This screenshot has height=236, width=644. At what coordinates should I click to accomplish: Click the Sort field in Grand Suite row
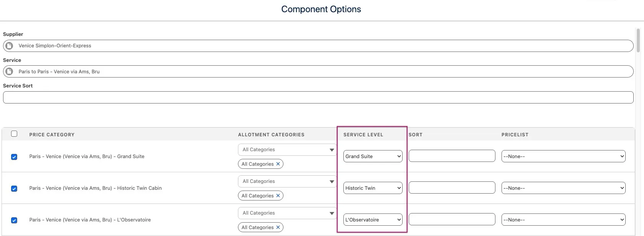coord(451,156)
